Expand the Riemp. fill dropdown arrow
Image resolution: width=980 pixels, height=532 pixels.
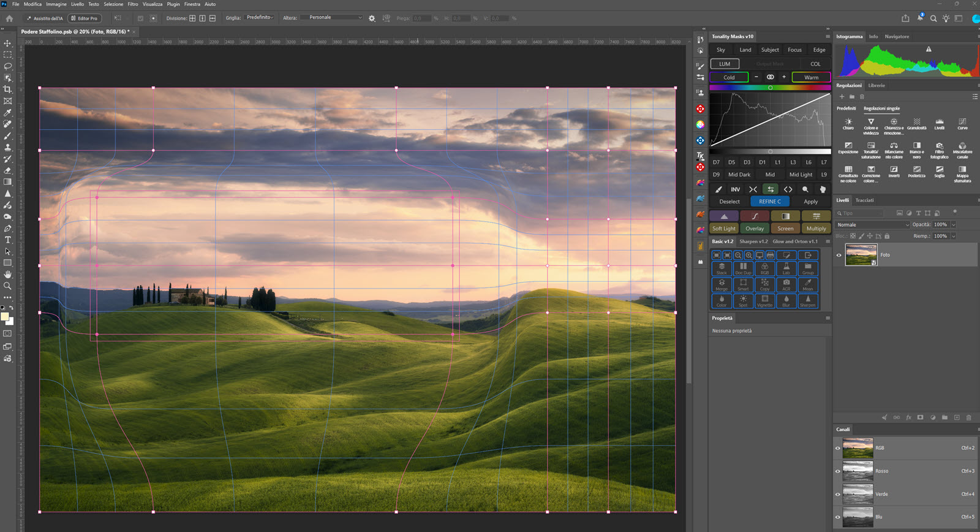click(954, 236)
